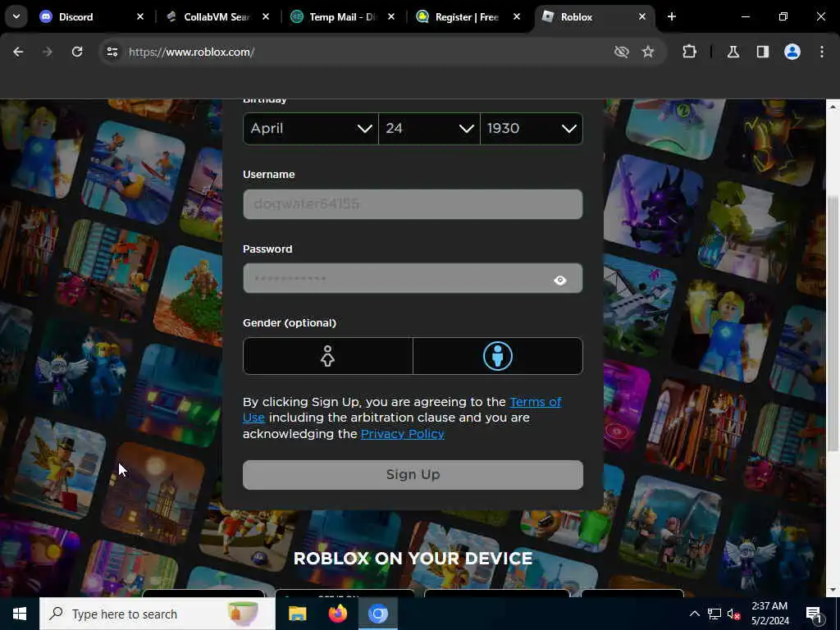840x630 pixels.
Task: Select the male gender option
Action: click(498, 356)
